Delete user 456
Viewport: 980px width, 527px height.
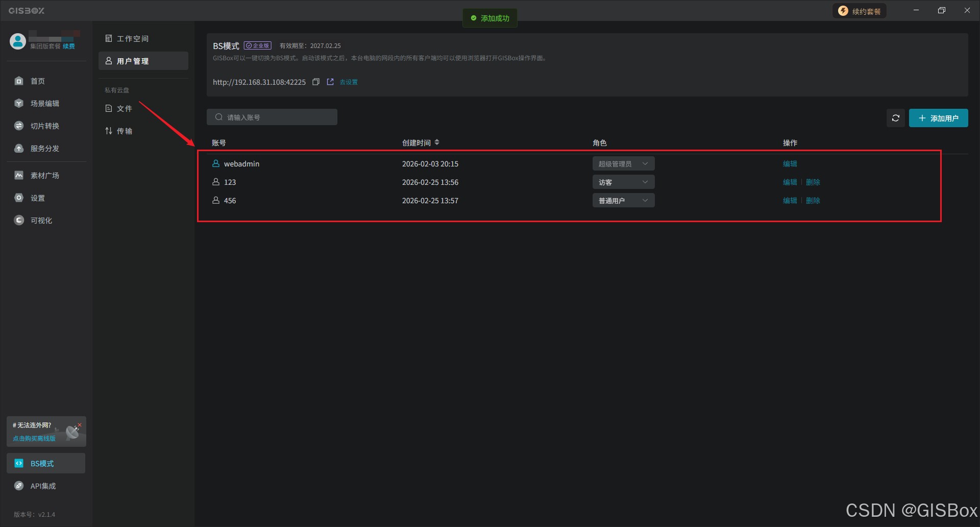coord(813,200)
